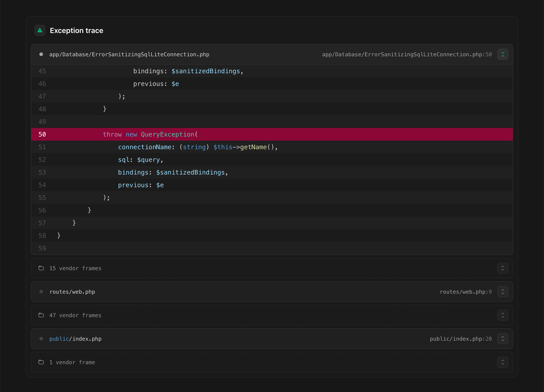This screenshot has width=544, height=392.
Task: Select the status dot beside routes/web.php
Action: click(x=41, y=292)
